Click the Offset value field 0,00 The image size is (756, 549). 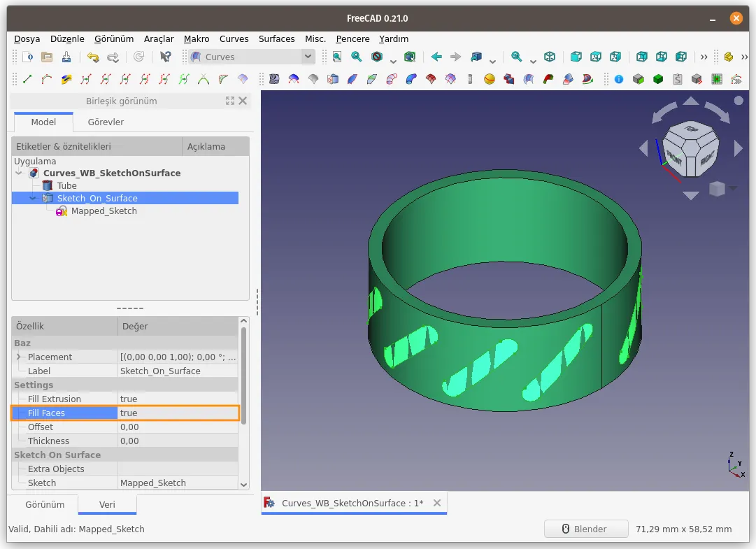coord(178,427)
